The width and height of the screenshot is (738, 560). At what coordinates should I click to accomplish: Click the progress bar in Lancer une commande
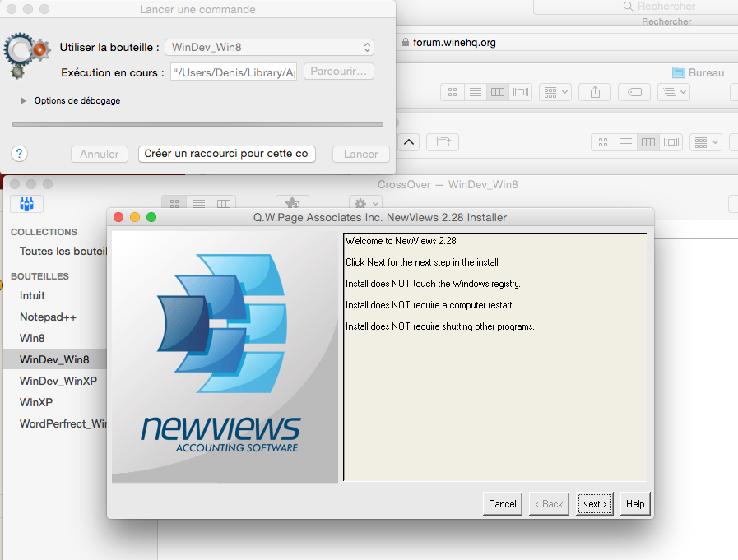pyautogui.click(x=197, y=124)
